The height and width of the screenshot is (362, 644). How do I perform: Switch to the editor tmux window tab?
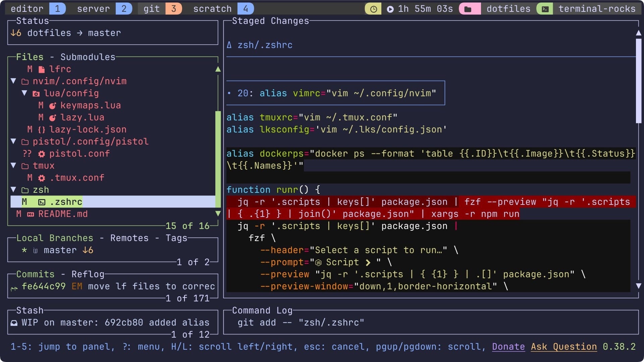pos(27,9)
